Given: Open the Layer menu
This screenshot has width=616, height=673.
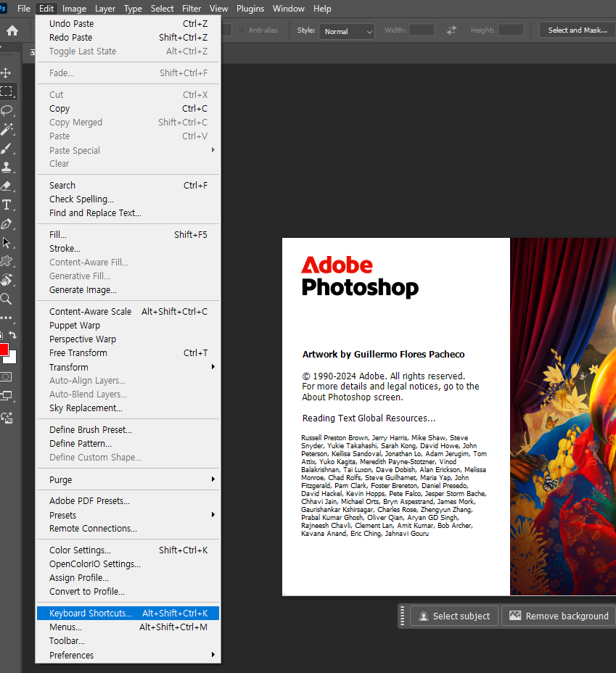Looking at the screenshot, I should (105, 9).
